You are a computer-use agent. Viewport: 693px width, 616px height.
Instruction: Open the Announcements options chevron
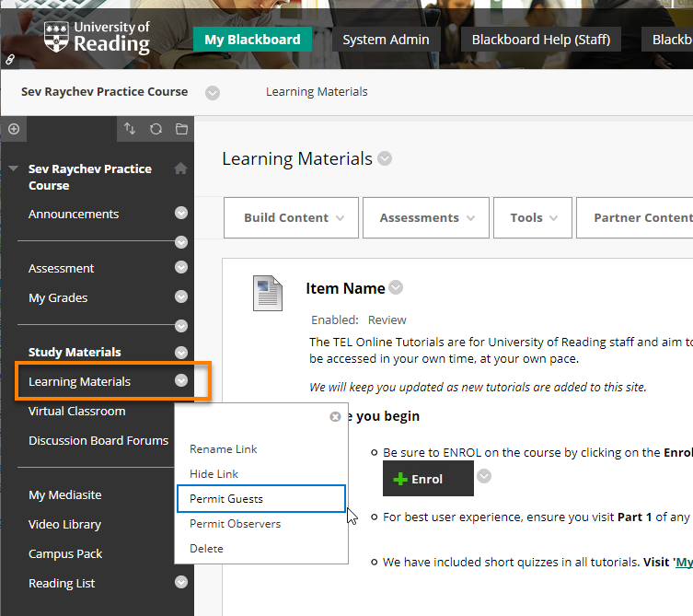(x=180, y=213)
